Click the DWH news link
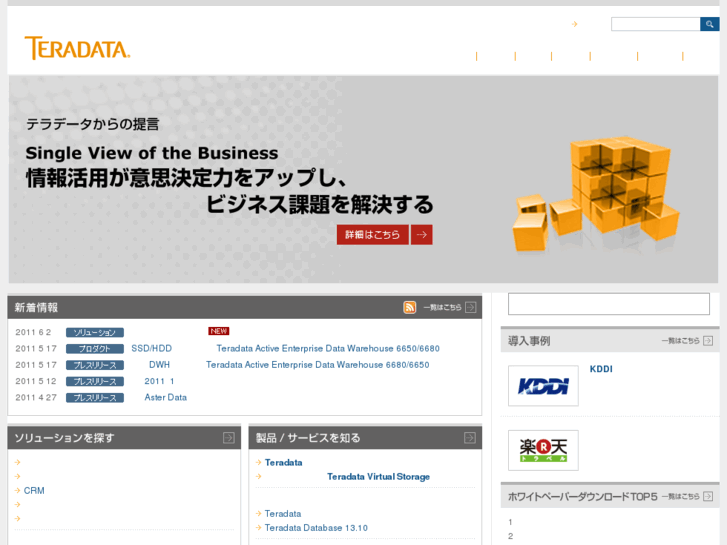 point(159,365)
